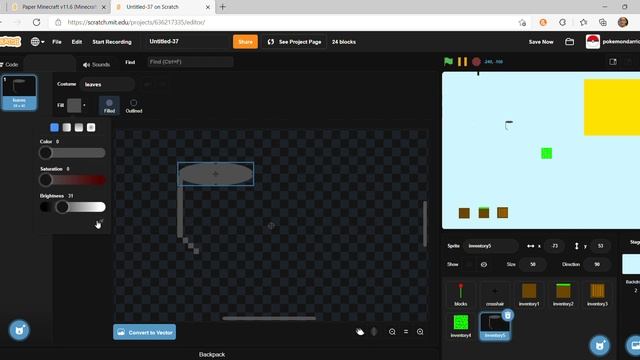The height and width of the screenshot is (360, 640).
Task: Click the green flag to run the project
Action: (448, 62)
